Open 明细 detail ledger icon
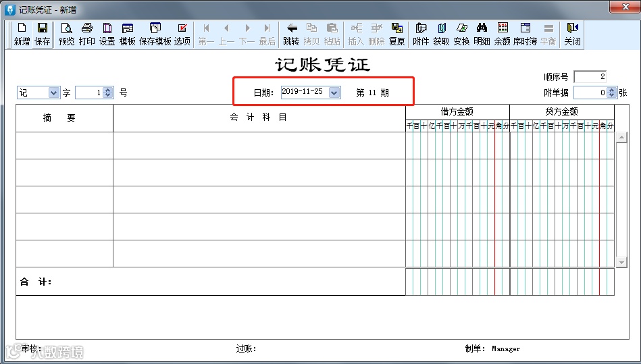 pyautogui.click(x=482, y=34)
